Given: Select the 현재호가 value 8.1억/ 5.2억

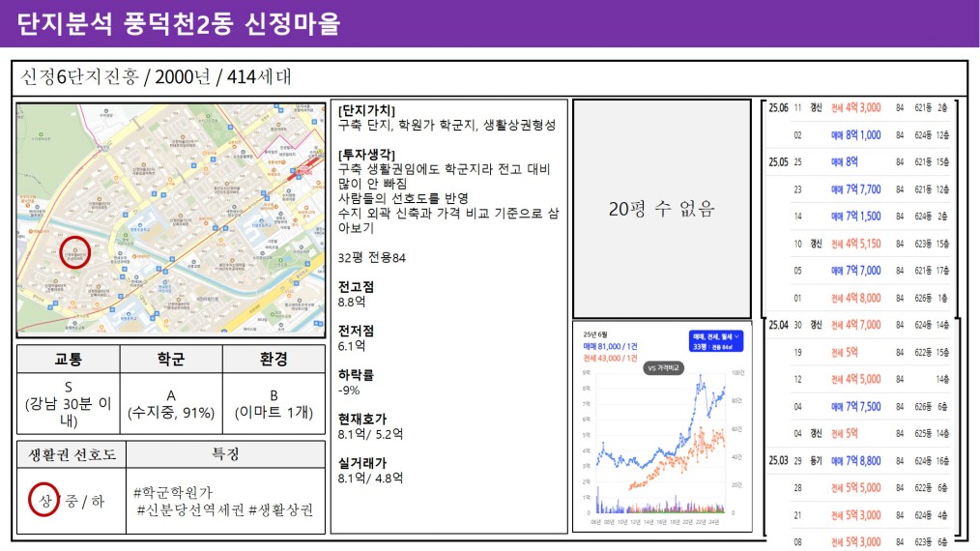Looking at the screenshot, I should pos(370,434).
